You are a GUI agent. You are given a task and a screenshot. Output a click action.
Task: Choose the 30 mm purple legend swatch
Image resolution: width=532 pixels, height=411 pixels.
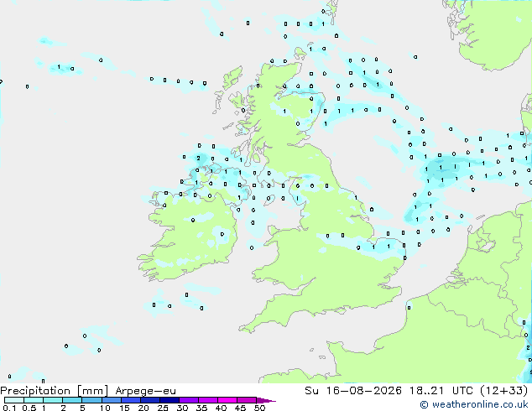pos(189,400)
